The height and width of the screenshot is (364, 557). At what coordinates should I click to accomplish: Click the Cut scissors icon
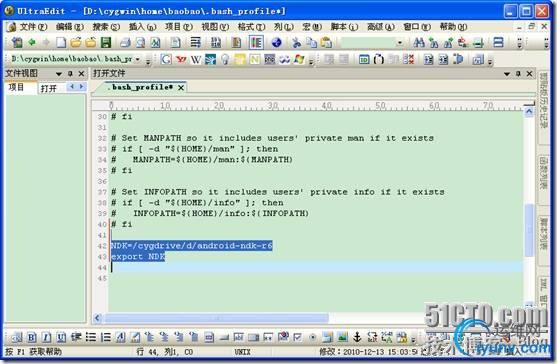pos(296,43)
